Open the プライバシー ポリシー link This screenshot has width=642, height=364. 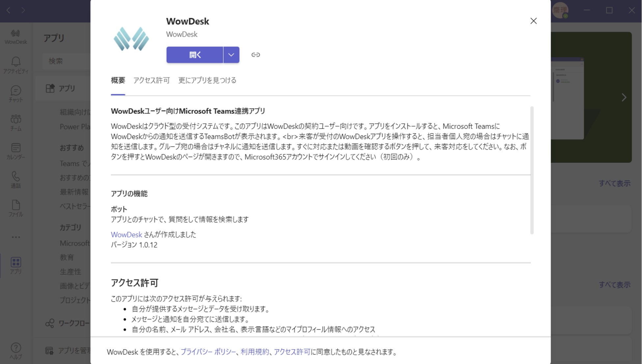(208, 352)
